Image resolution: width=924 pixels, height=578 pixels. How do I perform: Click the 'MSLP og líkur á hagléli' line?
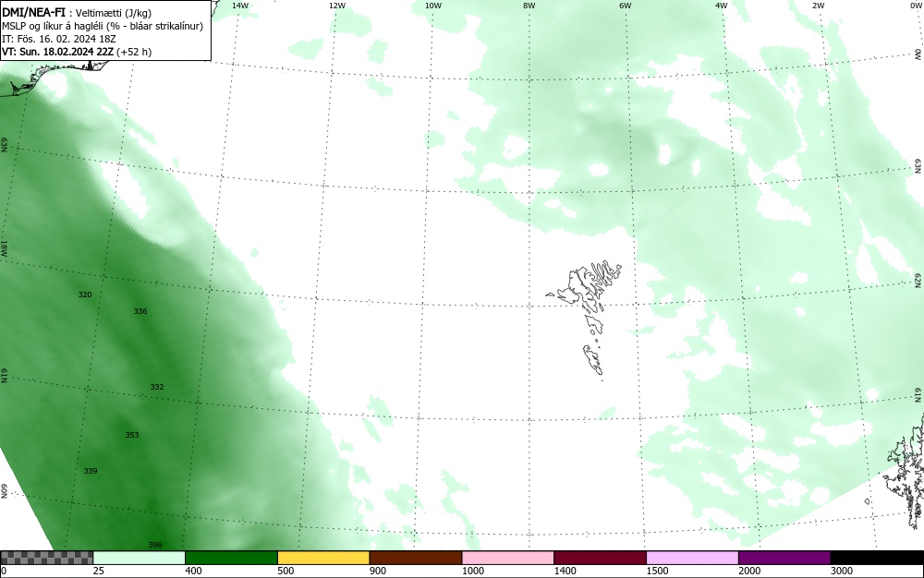[x=103, y=26]
